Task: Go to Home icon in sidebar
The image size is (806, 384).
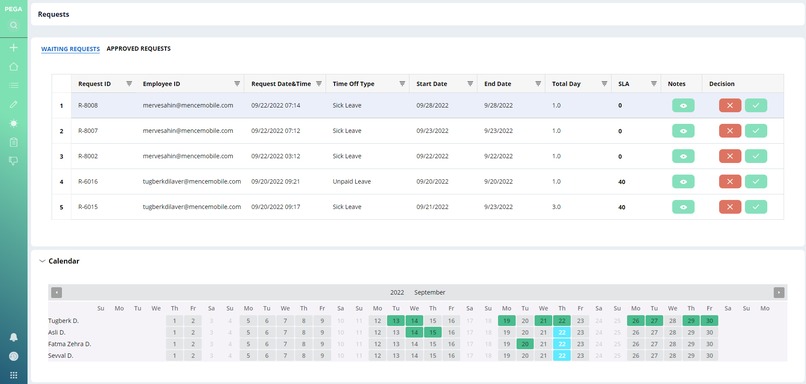Action: 14,67
